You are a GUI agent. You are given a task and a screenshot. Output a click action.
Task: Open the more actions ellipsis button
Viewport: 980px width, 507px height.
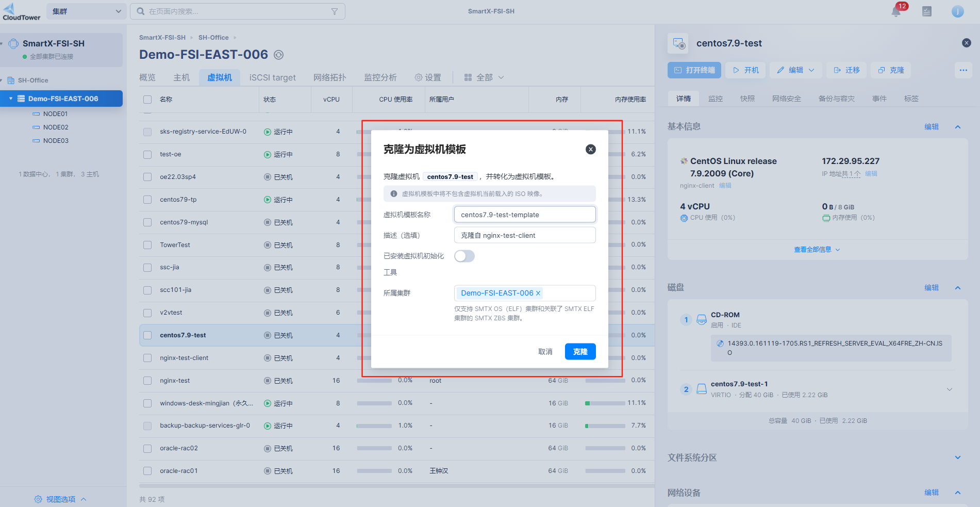pyautogui.click(x=963, y=70)
